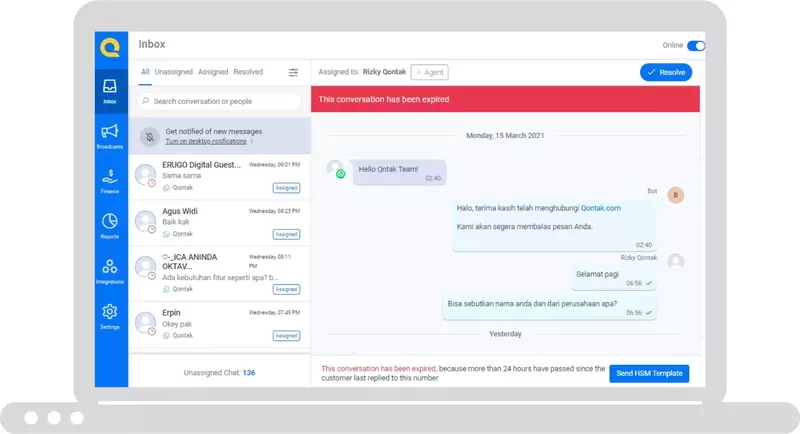Click Erpin contact avatar
The image size is (800, 434).
[145, 322]
